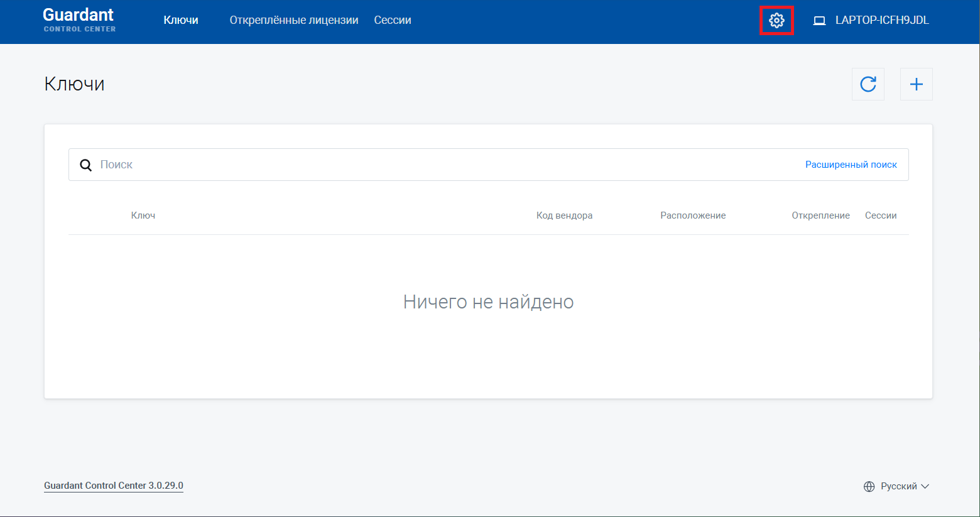Open settings via the gear icon
980x517 pixels.
pos(776,21)
